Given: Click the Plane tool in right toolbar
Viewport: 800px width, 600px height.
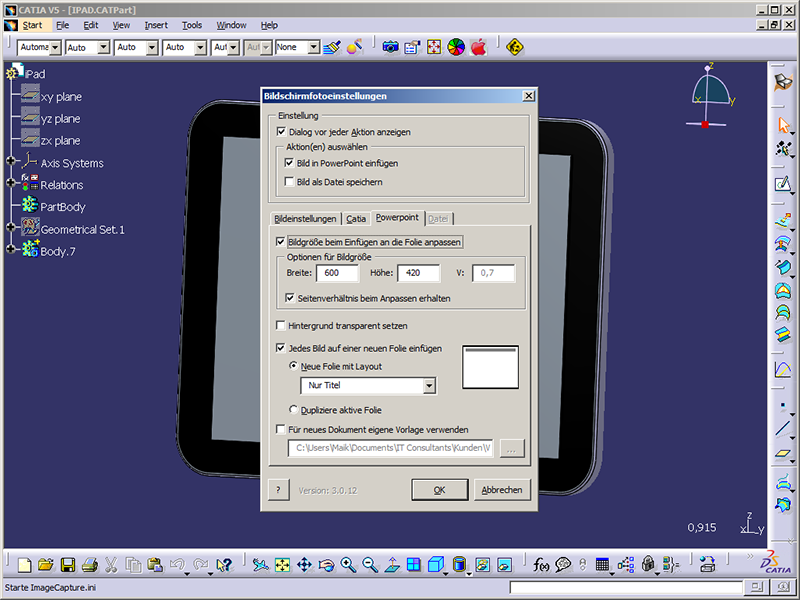Looking at the screenshot, I should (782, 453).
